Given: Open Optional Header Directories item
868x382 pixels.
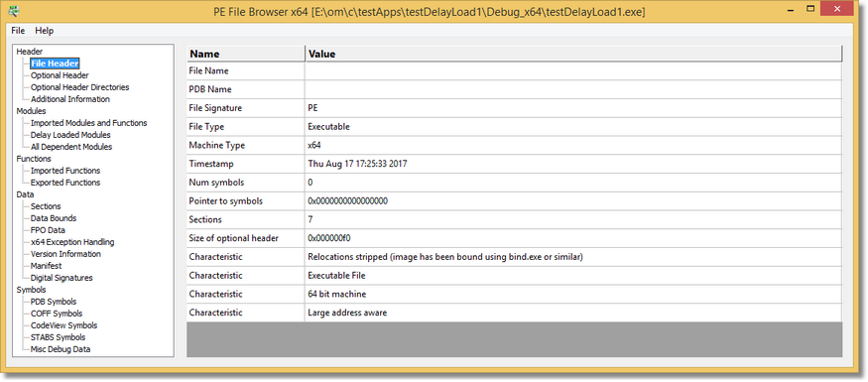Looking at the screenshot, I should tap(79, 87).
